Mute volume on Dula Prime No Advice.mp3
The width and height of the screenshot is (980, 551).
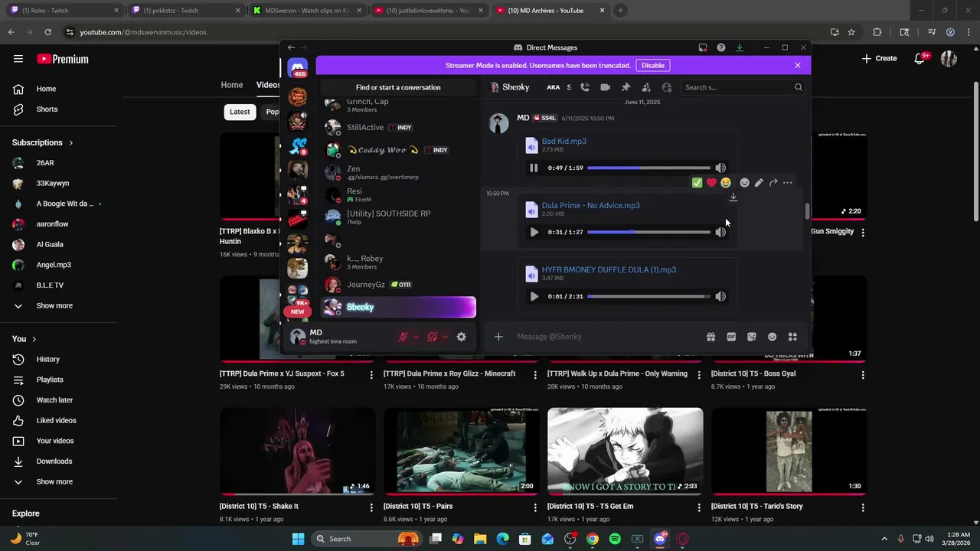click(720, 232)
